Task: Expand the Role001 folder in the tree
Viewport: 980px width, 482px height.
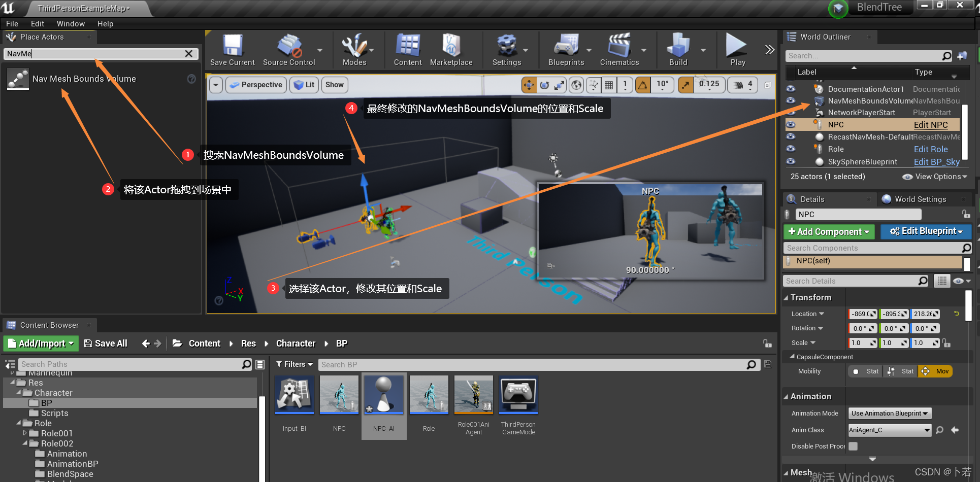Action: [x=24, y=433]
